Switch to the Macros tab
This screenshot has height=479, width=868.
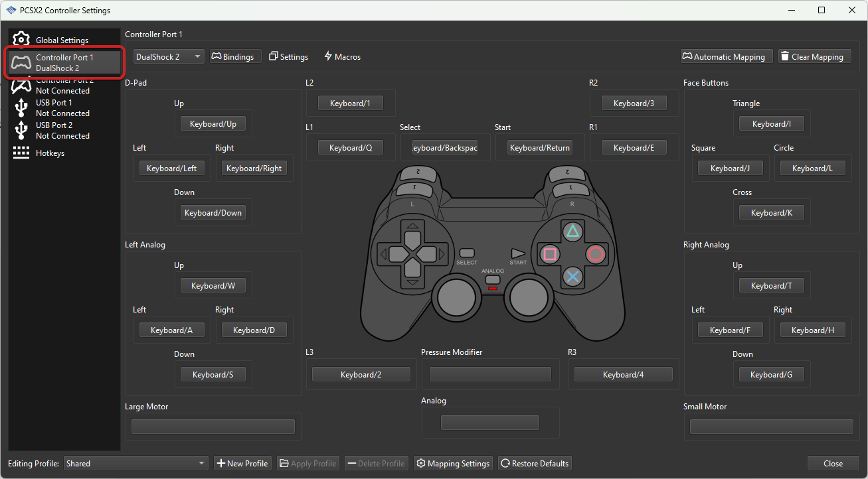click(343, 56)
